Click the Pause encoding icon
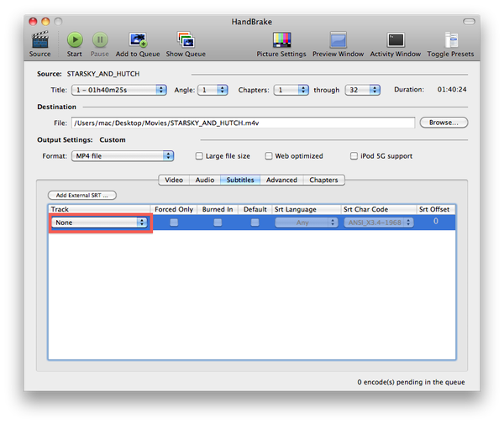The height and width of the screenshot is (424, 504). click(100, 39)
